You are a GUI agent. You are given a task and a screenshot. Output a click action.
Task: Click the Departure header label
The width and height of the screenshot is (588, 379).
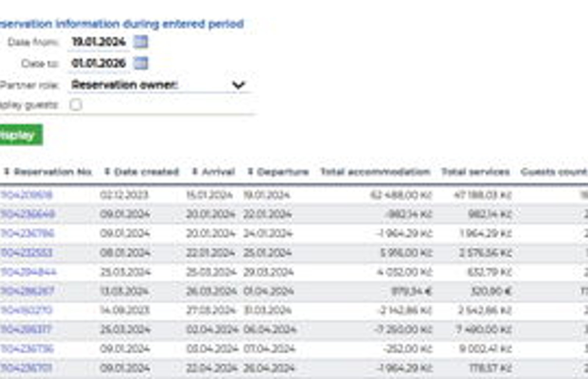(x=283, y=172)
